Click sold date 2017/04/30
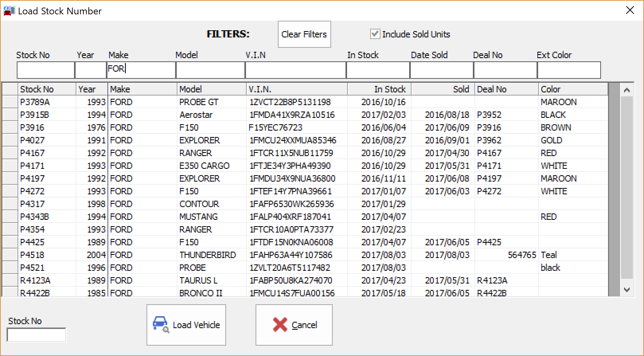This screenshot has height=356, width=644. click(x=447, y=153)
